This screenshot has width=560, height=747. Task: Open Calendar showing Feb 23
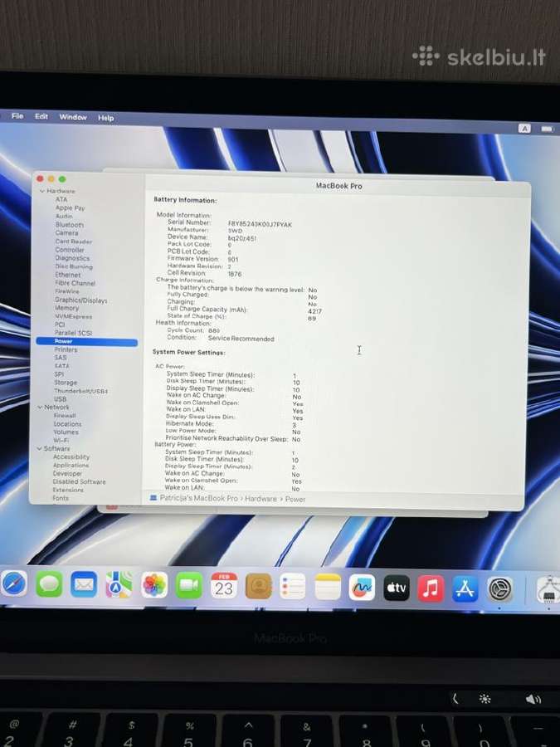point(224,585)
